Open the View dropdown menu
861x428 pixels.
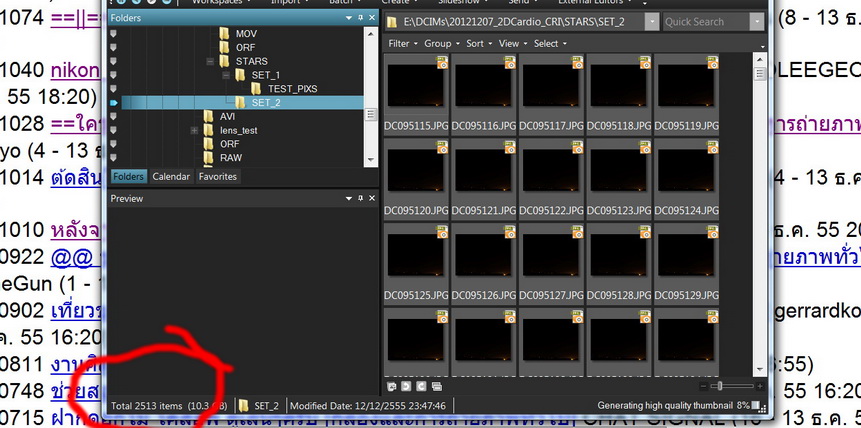[x=512, y=43]
